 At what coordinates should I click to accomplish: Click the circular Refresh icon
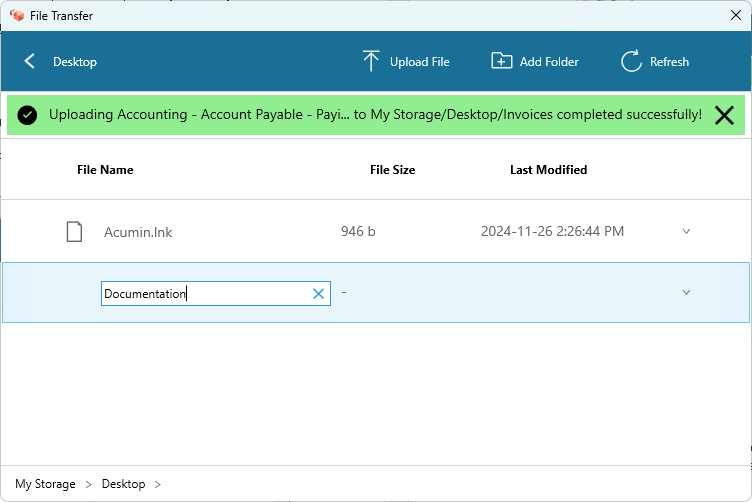(x=631, y=61)
